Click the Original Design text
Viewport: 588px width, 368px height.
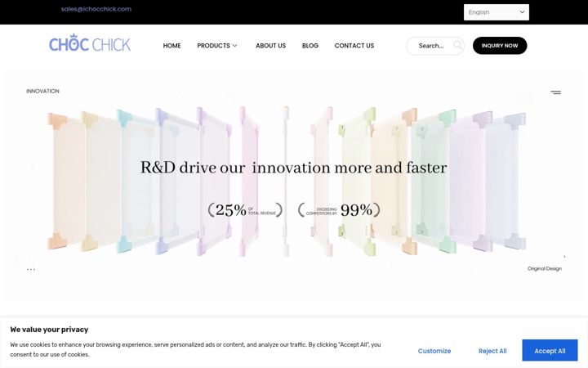tap(545, 268)
